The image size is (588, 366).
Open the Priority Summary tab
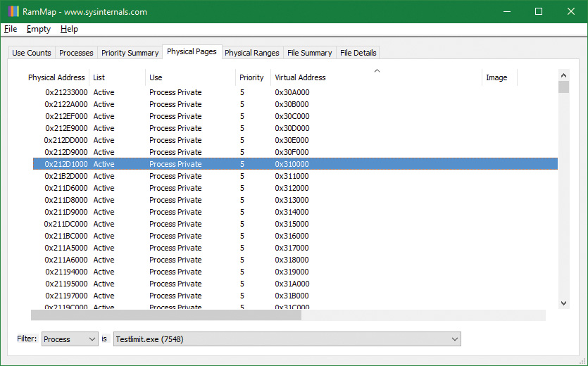[130, 53]
